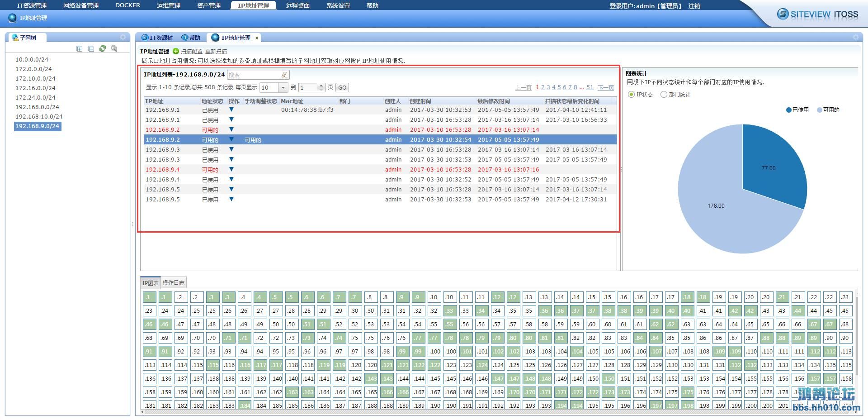Open main panel settings gear at top right
Viewport: 868px width, 420px height.
coord(855,37)
